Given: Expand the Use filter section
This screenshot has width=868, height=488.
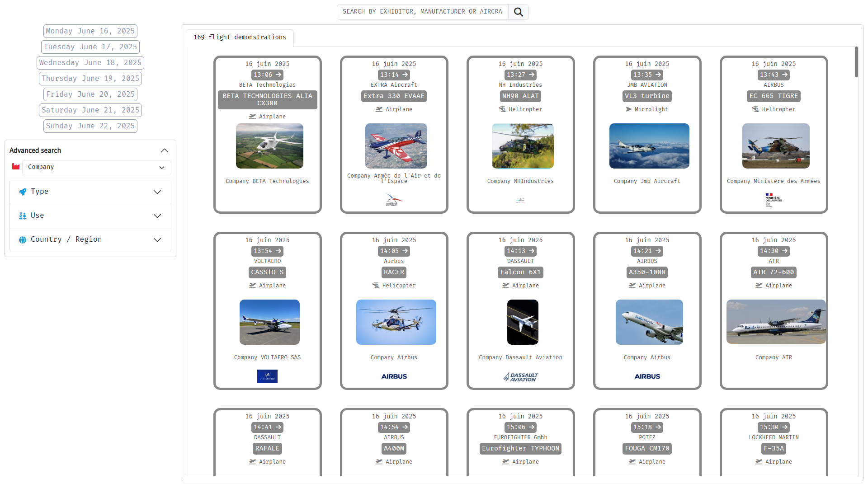Looking at the screenshot, I should tap(90, 216).
